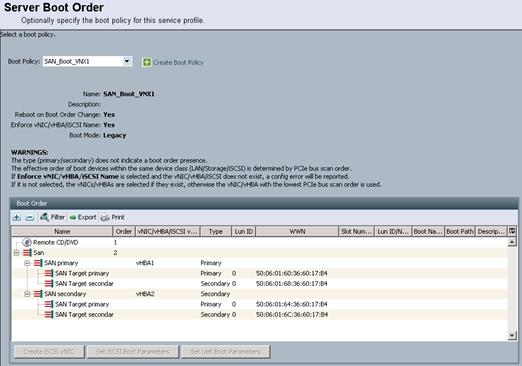Click the Lun ID column header
The height and width of the screenshot is (366, 522).
click(x=244, y=231)
